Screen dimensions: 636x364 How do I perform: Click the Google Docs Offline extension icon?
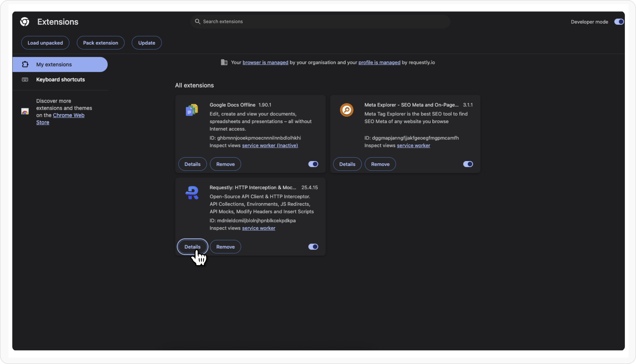(x=192, y=110)
